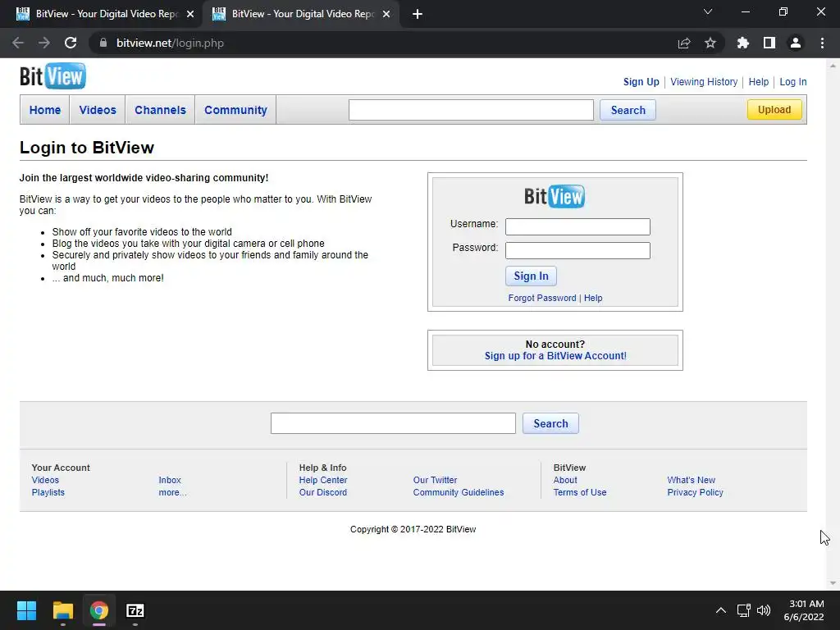Go back with the browser back arrow

click(18, 43)
